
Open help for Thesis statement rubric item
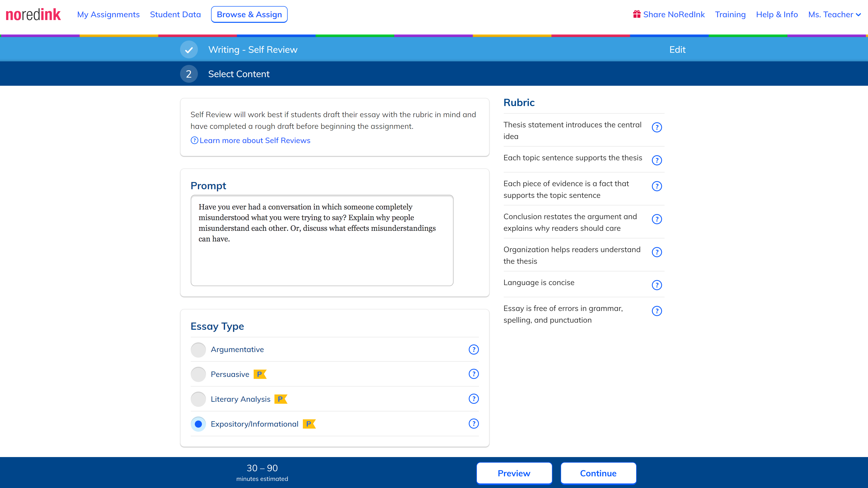[x=657, y=127]
